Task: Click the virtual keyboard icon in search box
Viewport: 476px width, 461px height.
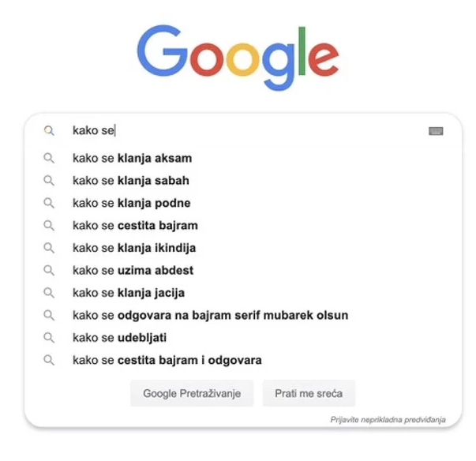Action: (435, 131)
